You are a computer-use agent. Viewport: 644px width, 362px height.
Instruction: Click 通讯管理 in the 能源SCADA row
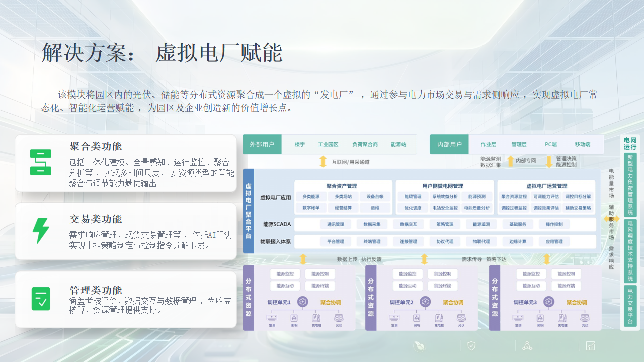[336, 224]
